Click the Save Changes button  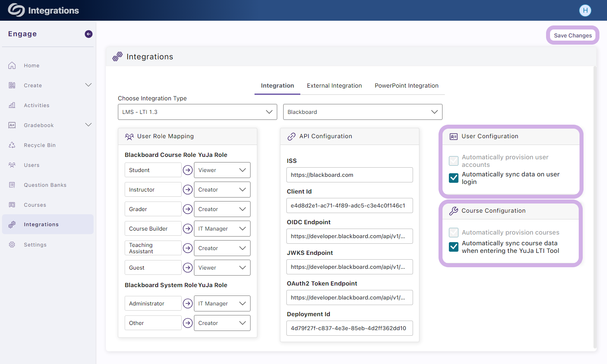[x=572, y=35]
